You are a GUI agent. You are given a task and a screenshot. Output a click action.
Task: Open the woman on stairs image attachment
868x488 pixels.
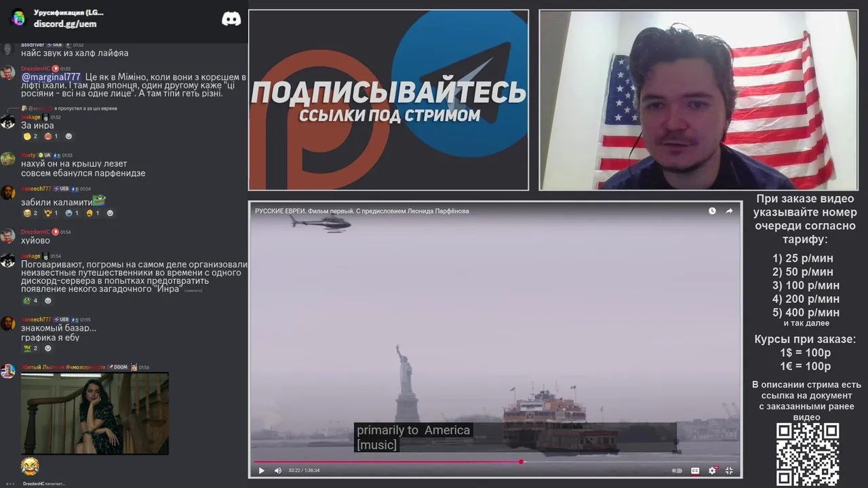coord(95,413)
